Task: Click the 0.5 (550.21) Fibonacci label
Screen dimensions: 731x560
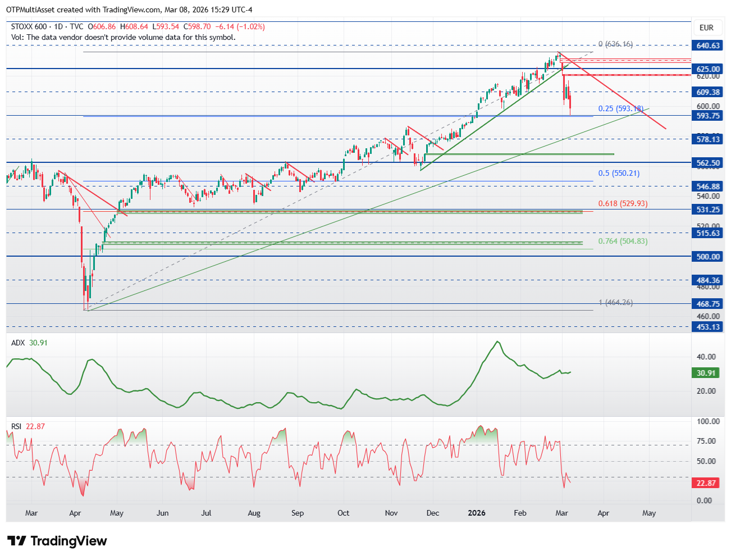Action: coord(619,173)
